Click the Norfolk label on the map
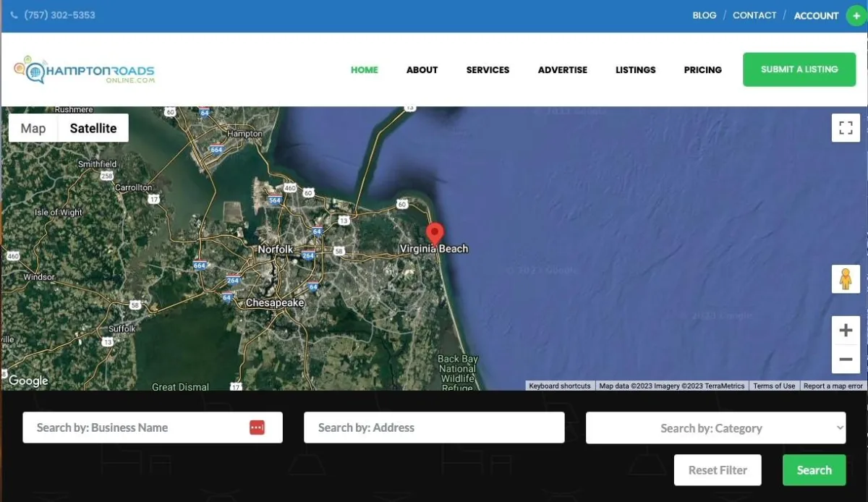 276,250
